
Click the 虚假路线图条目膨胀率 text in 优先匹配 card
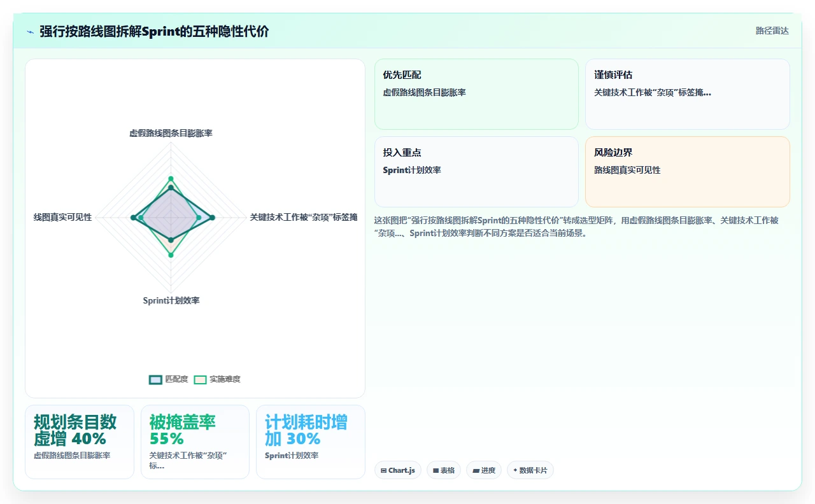coord(424,92)
